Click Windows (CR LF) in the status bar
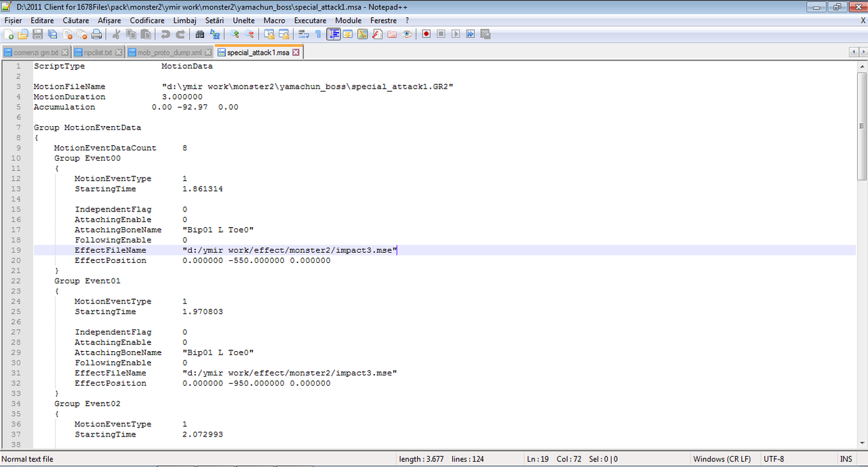This screenshot has width=868, height=467. click(x=722, y=459)
